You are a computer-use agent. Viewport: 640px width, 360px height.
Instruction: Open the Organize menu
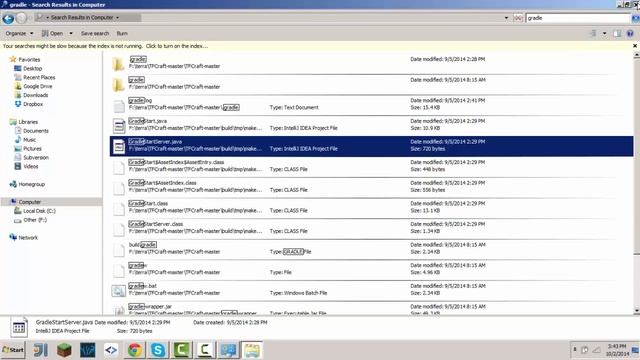(x=19, y=33)
